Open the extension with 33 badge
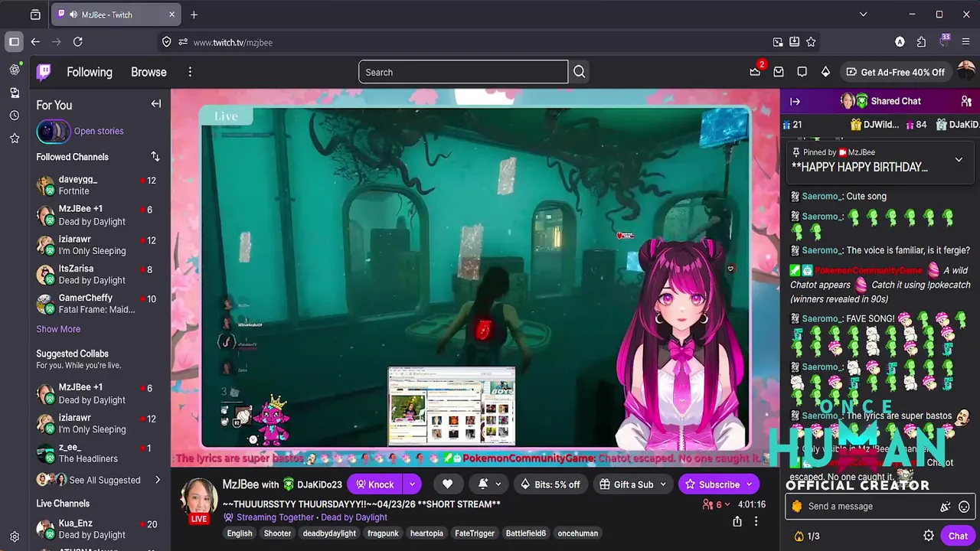Viewport: 980px width, 551px height. point(944,41)
